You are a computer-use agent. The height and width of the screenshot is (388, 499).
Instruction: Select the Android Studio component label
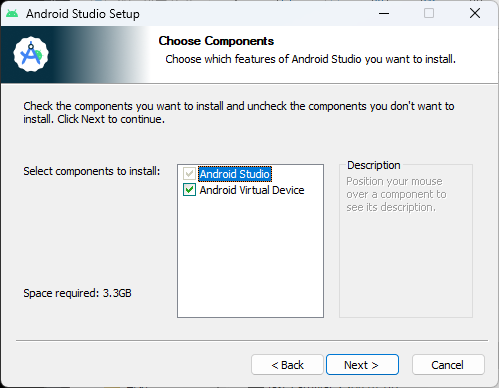point(235,174)
